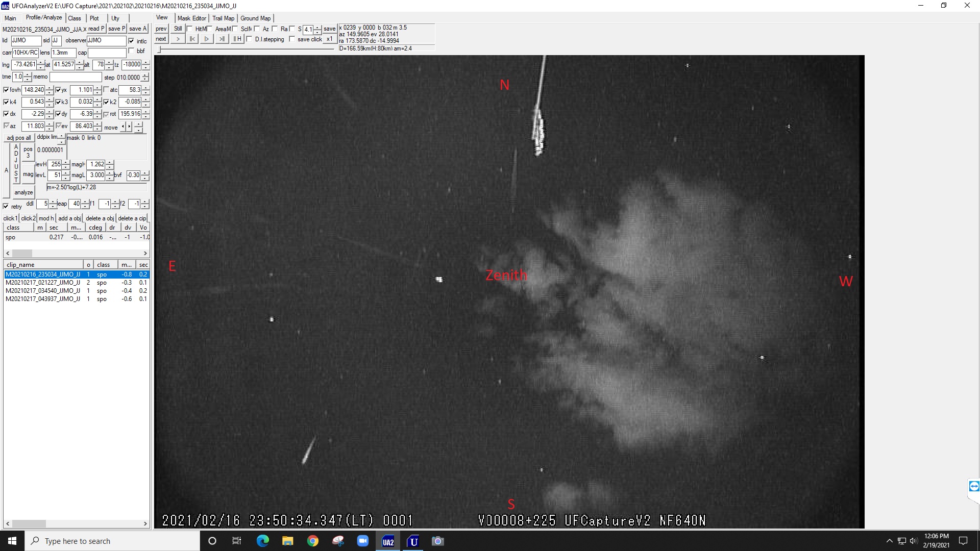Decrease the S 4.1 value

click(317, 32)
